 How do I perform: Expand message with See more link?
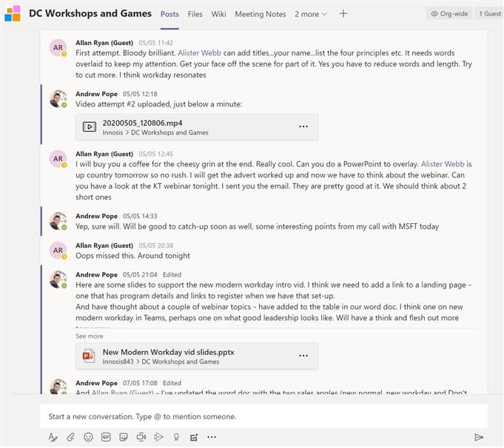[x=89, y=336]
